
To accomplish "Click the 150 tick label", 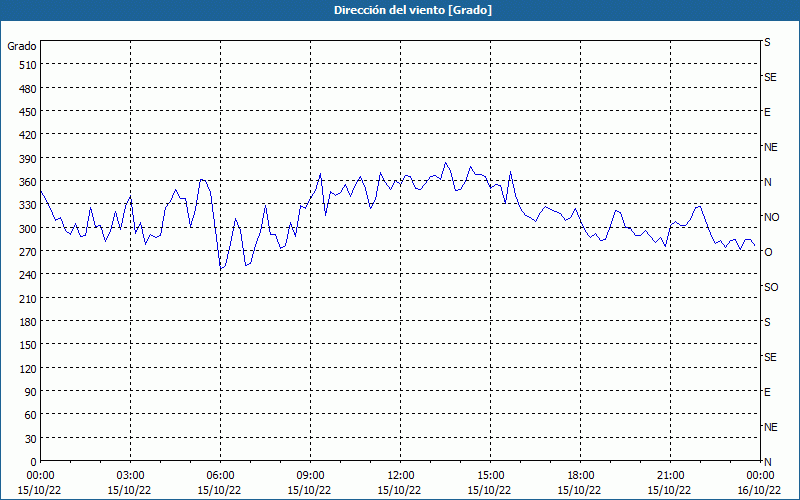I will 28,345.
